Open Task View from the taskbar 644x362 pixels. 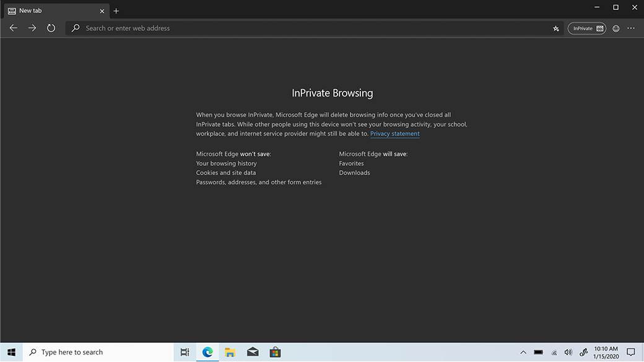coord(184,351)
